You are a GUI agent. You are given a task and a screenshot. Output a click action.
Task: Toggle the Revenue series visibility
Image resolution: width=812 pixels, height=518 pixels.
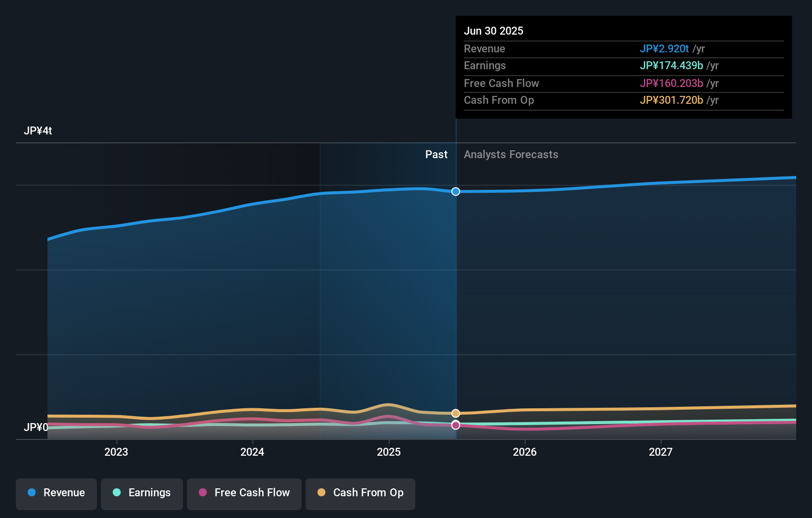(x=56, y=494)
